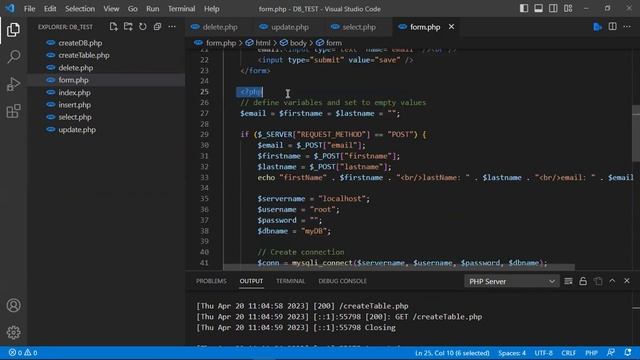Click Ln 25, Col 10 status entry
This screenshot has width=640, height=360.
452,353
